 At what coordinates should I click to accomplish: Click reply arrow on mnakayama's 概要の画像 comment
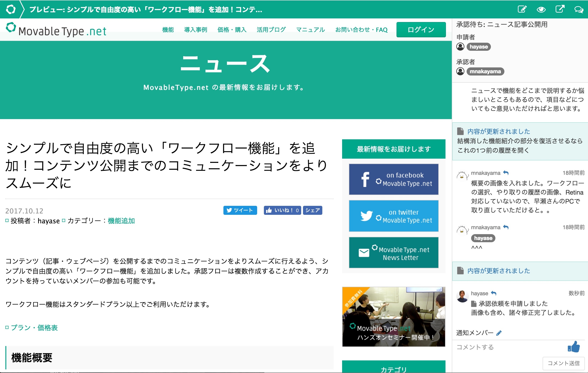coord(506,173)
